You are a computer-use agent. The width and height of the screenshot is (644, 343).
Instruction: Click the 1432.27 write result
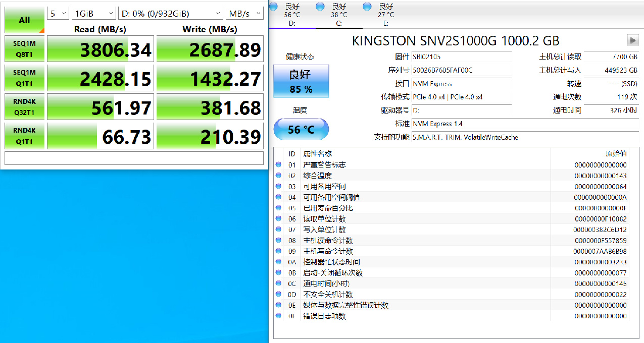click(210, 78)
